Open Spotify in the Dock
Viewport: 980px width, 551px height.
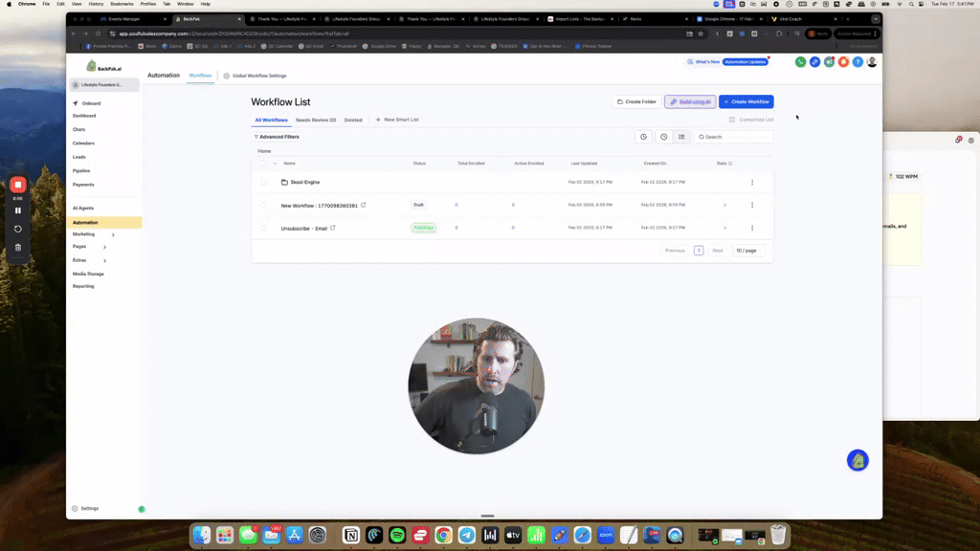point(397,536)
